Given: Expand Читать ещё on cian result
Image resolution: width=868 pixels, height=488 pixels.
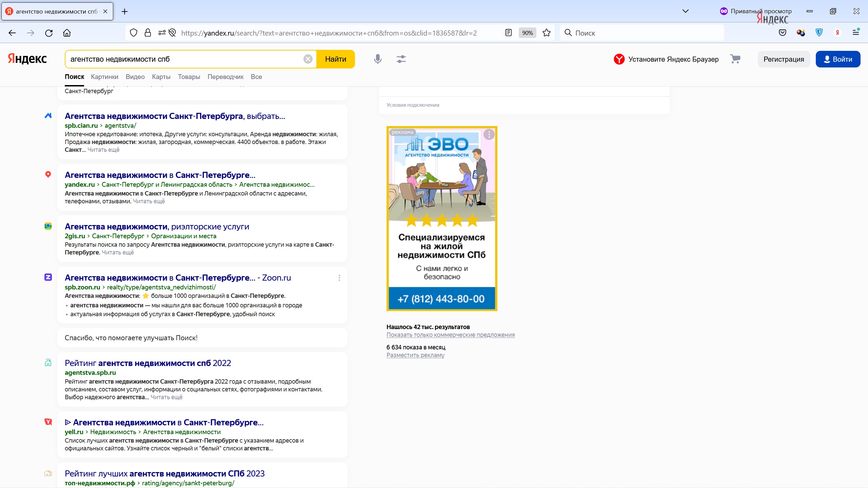Looking at the screenshot, I should pyautogui.click(x=103, y=150).
